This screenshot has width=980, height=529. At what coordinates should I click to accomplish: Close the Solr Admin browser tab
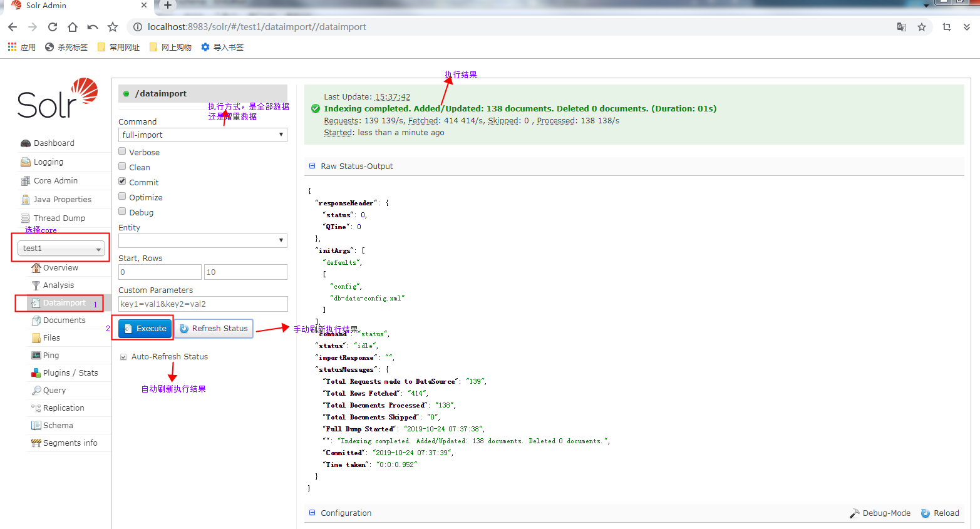[x=144, y=5]
